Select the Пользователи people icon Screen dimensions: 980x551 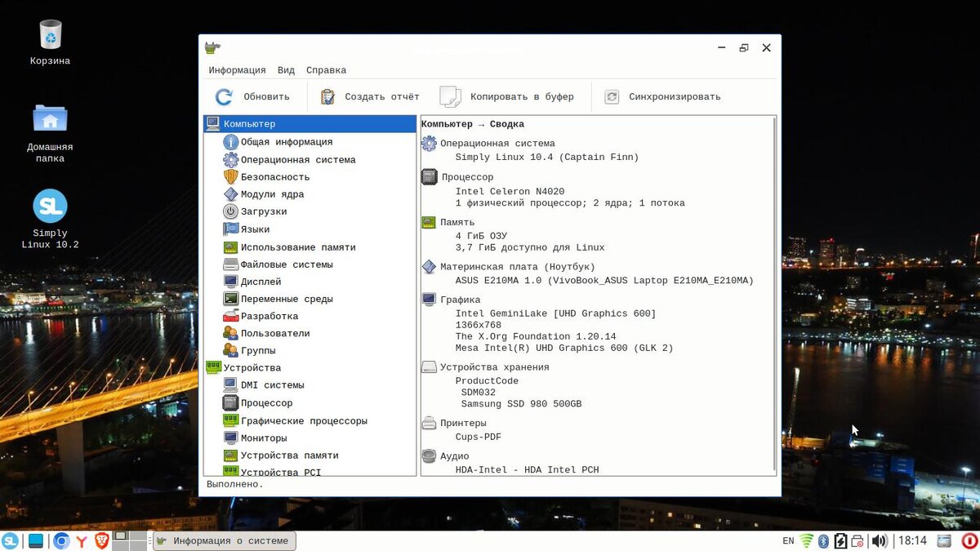pos(230,333)
